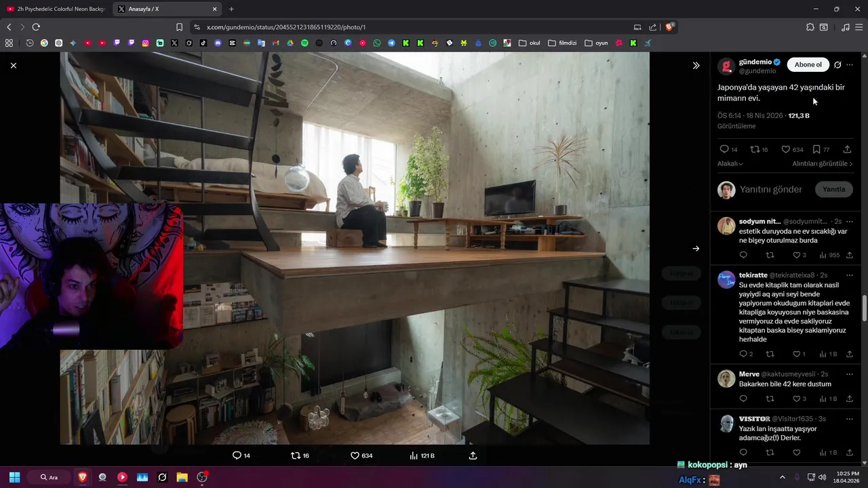Viewport: 868px width, 488px height.
Task: Share the main gündemio tweet in the sidebar
Action: click(847, 149)
